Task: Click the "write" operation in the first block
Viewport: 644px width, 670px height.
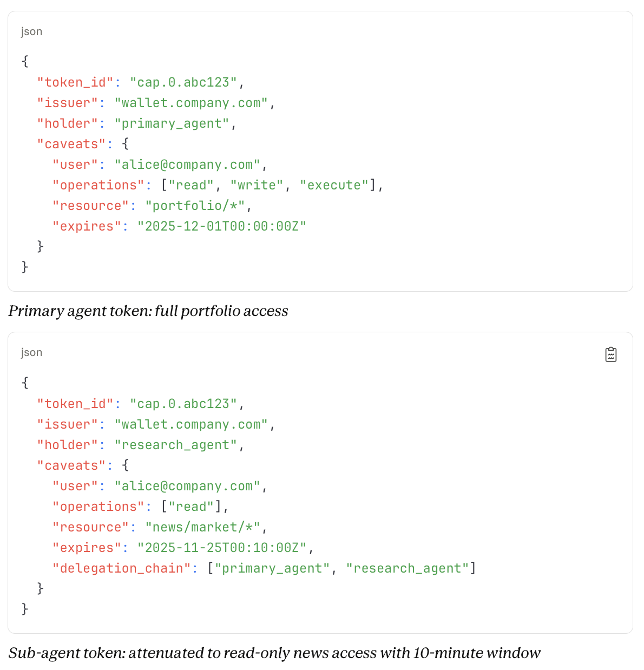Action: coord(257,185)
